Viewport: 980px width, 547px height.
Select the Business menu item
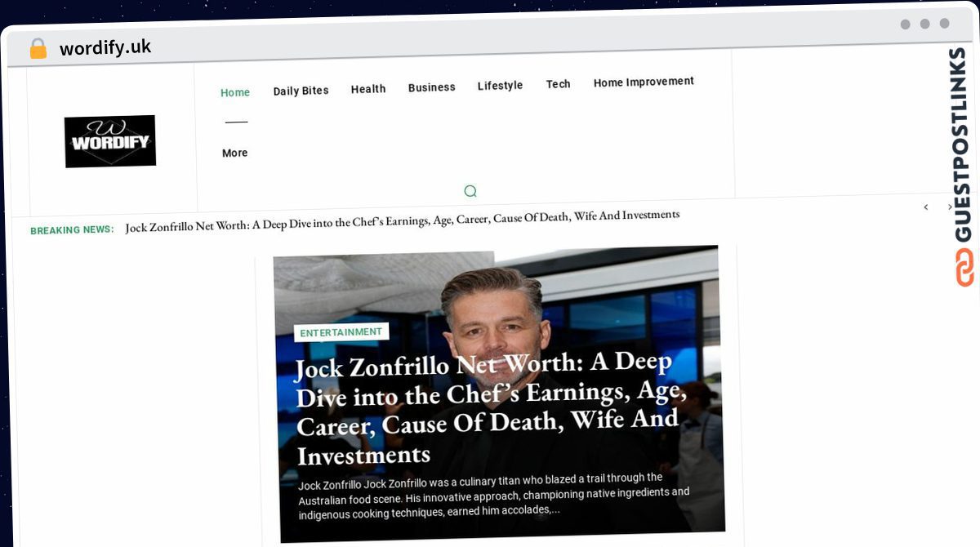point(432,87)
